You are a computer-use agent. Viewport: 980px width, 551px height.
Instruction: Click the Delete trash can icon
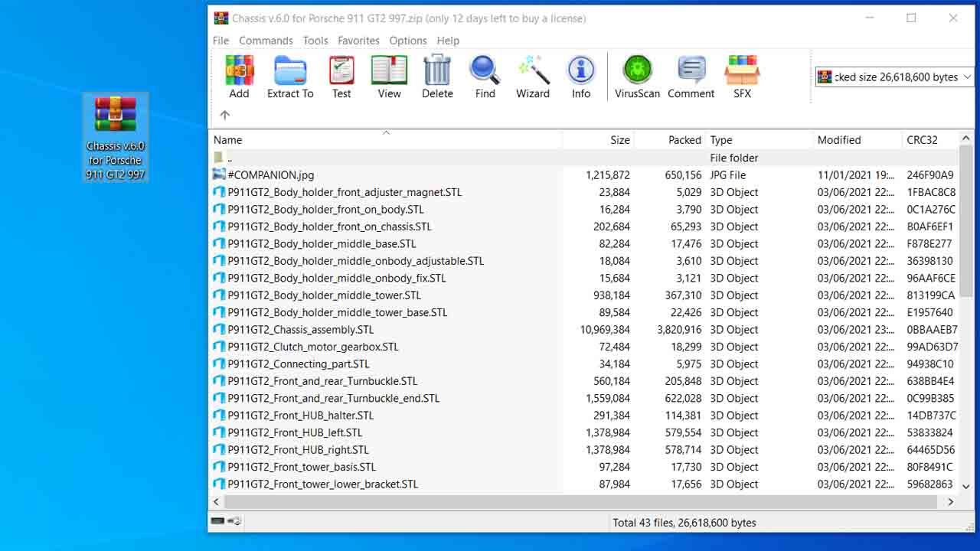point(437,77)
